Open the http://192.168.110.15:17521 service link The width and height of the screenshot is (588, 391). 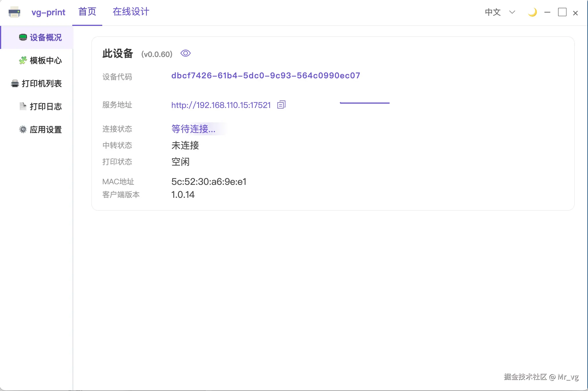coord(221,105)
